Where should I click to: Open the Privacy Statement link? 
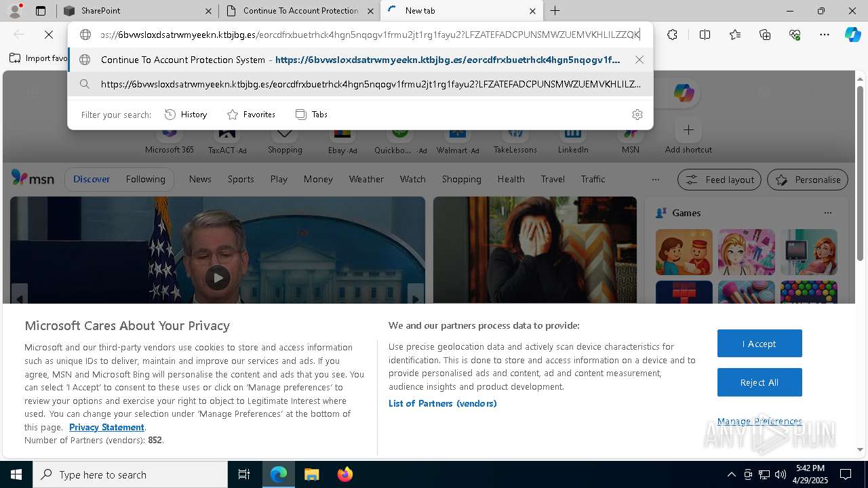pos(106,427)
